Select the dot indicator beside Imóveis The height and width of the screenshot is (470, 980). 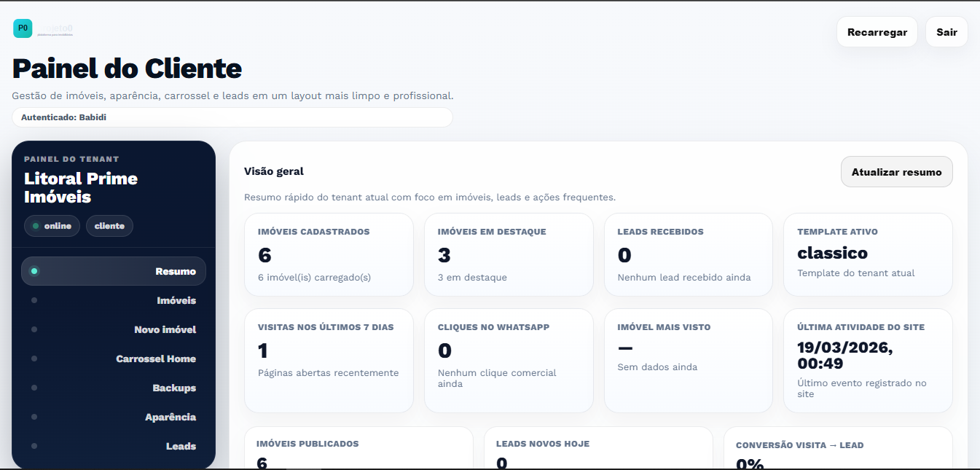click(34, 300)
